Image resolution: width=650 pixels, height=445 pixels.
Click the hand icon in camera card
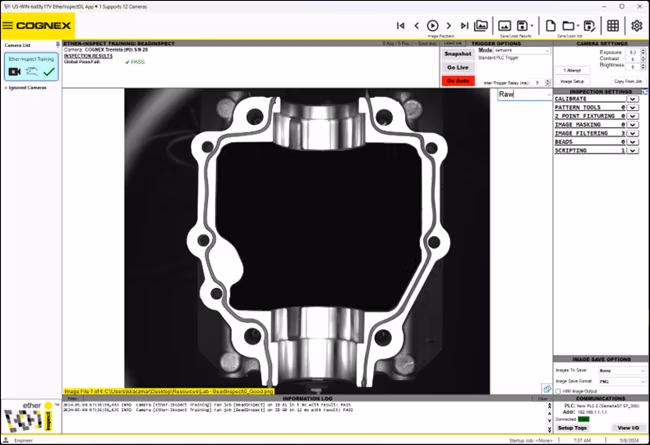(x=32, y=72)
